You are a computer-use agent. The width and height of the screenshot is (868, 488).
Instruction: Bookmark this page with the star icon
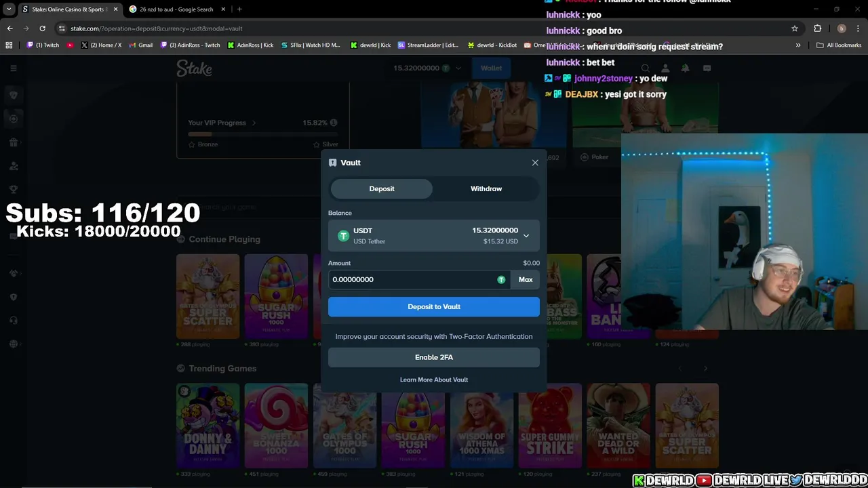tap(794, 28)
